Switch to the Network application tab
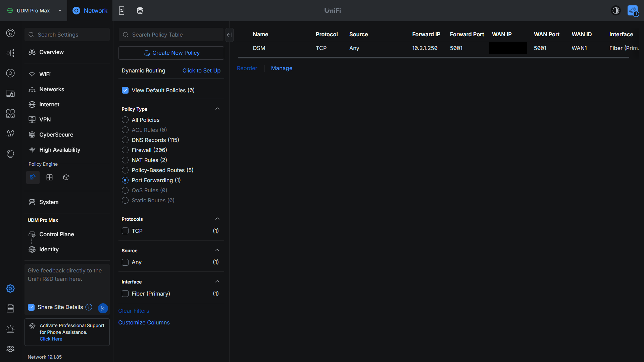The height and width of the screenshot is (362, 644). pos(90,11)
